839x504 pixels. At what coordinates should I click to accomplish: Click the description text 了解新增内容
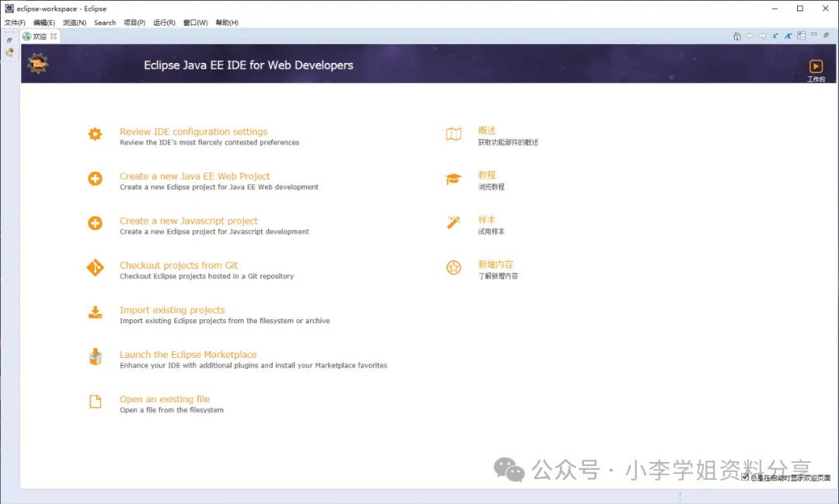pyautogui.click(x=498, y=276)
